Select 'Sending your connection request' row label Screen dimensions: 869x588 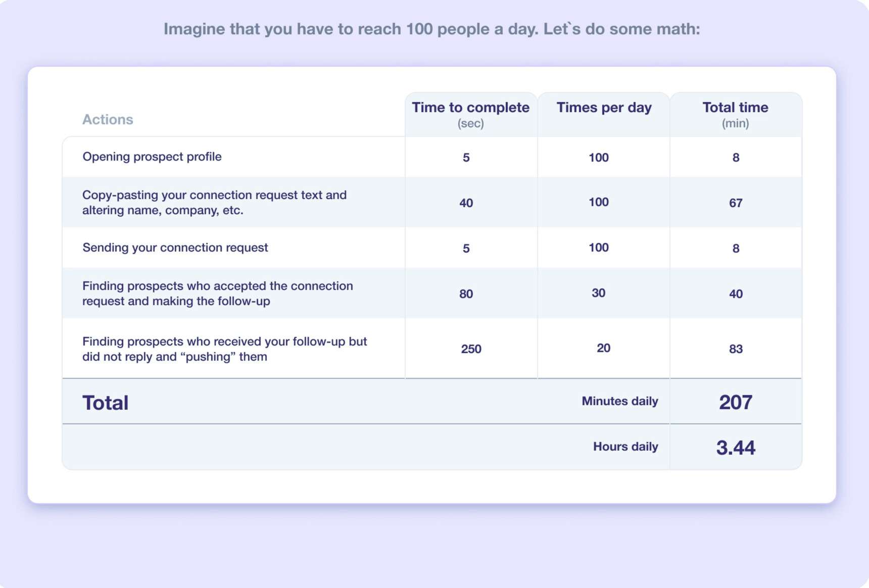coord(175,248)
